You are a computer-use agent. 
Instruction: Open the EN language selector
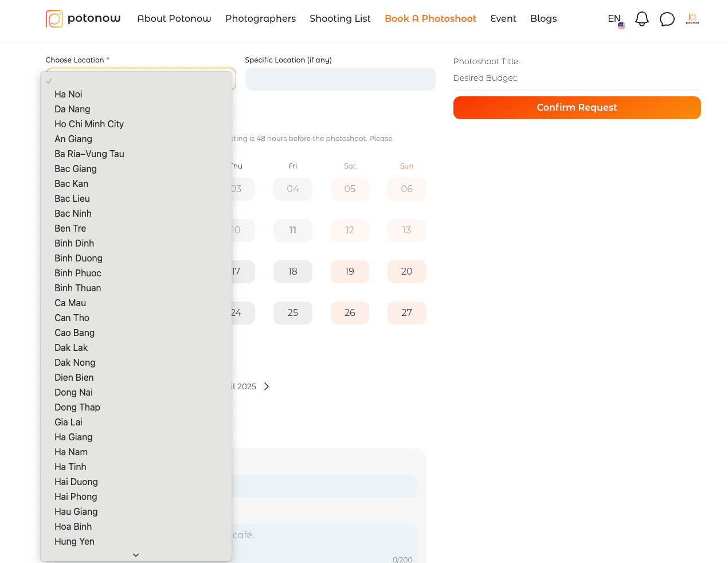tap(613, 18)
